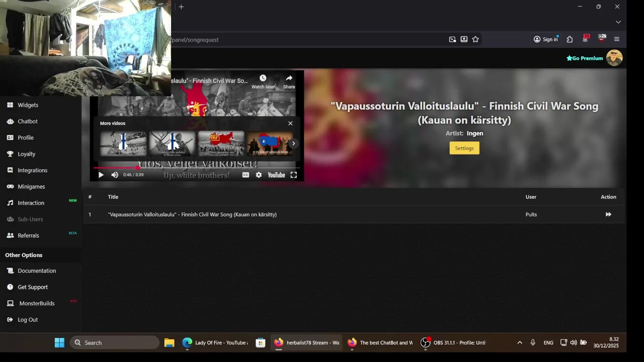The width and height of the screenshot is (644, 362).
Task: Enter fullscreen on the video player
Action: click(294, 175)
